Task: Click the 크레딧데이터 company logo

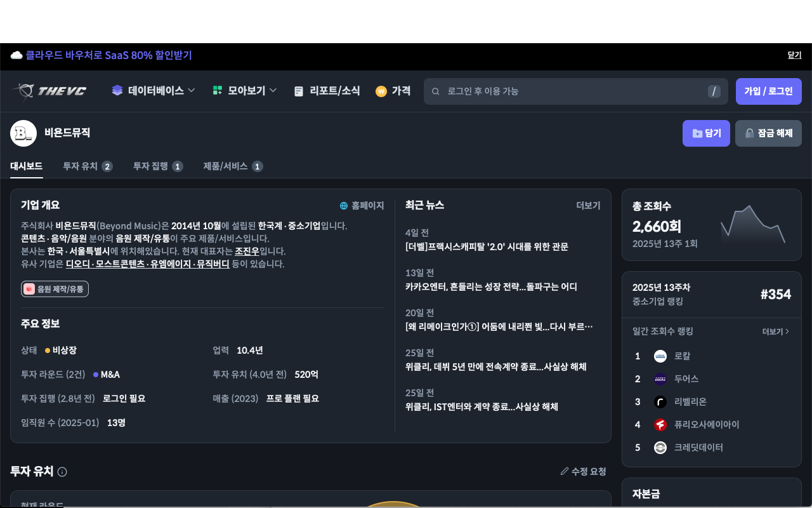Action: coord(660,448)
